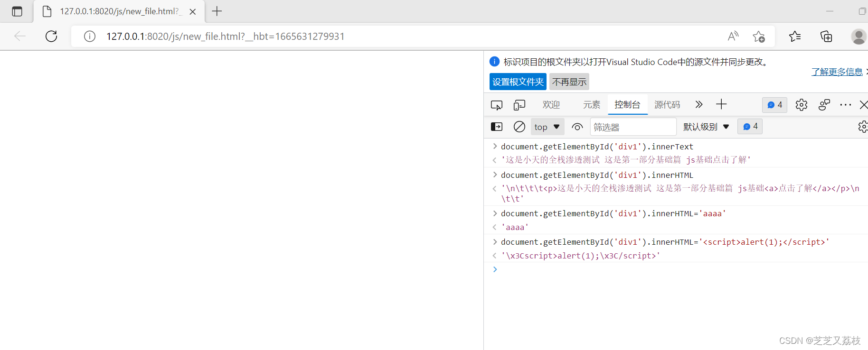This screenshot has height=350, width=868.
Task: Click the innerText result string
Action: [x=626, y=160]
